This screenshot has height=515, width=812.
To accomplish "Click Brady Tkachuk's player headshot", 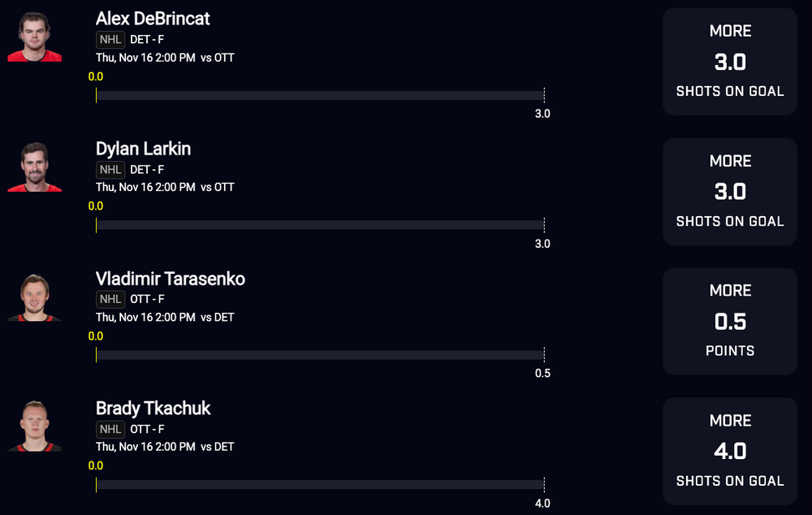I will [35, 426].
